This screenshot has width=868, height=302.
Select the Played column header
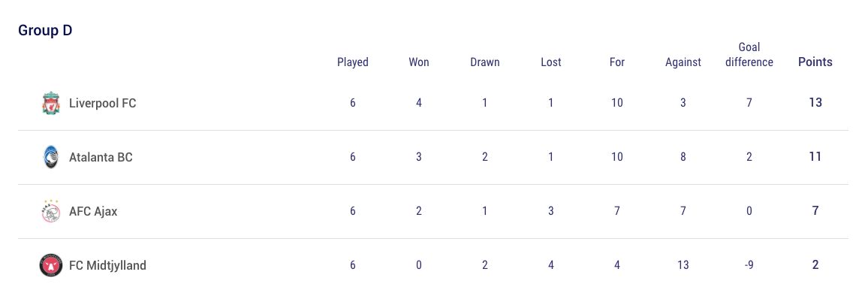coord(353,62)
